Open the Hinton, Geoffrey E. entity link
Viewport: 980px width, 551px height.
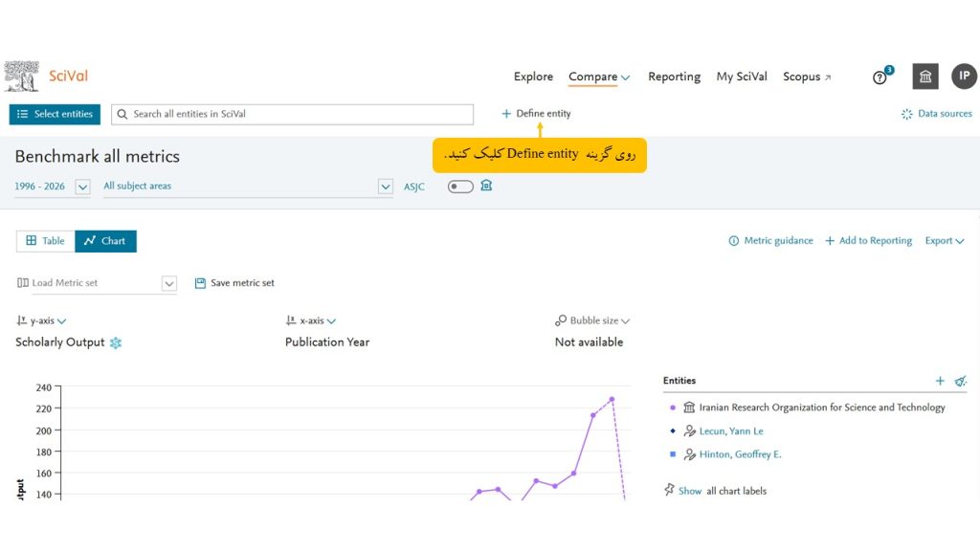[740, 454]
